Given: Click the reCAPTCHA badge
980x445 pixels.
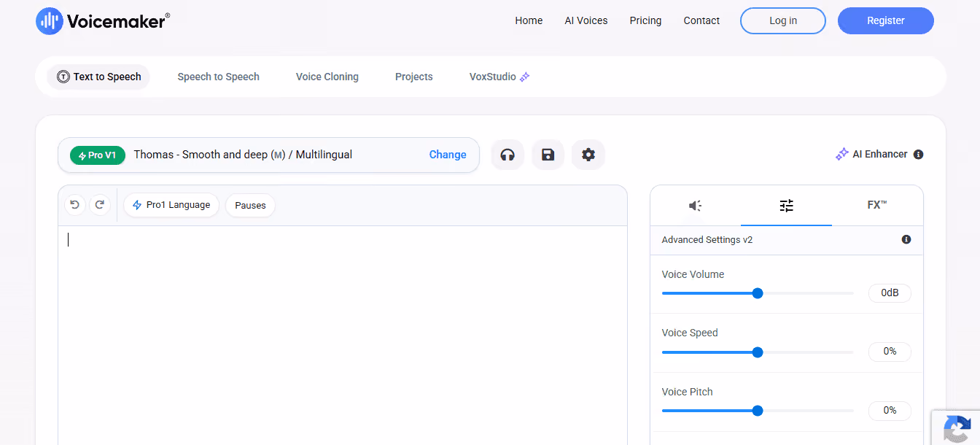Looking at the screenshot, I should pos(956,427).
